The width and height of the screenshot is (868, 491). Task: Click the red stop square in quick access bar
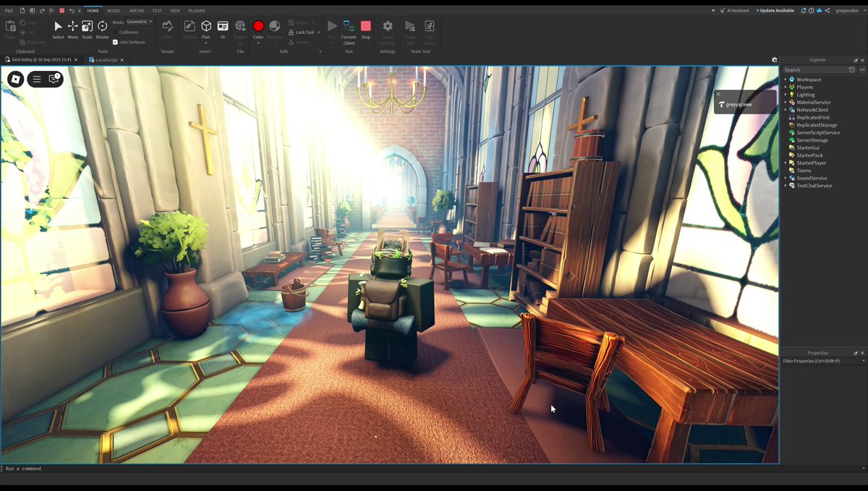coord(61,11)
